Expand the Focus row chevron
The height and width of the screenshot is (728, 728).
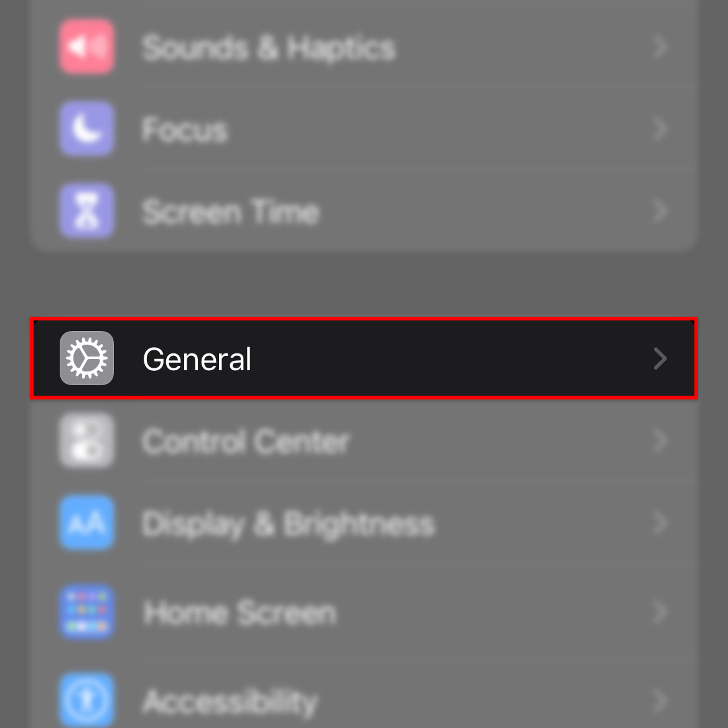coord(660,129)
